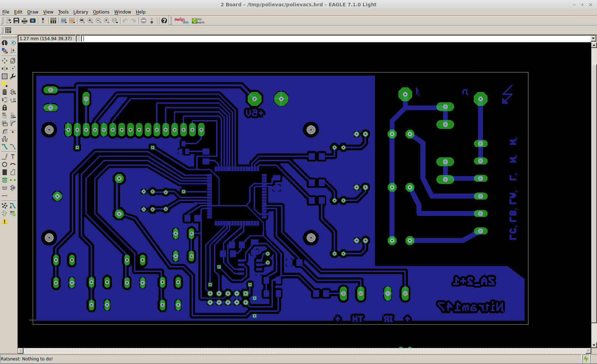Select the Rectangle fill tool
This screenshot has width=597, height=364.
click(x=5, y=172)
